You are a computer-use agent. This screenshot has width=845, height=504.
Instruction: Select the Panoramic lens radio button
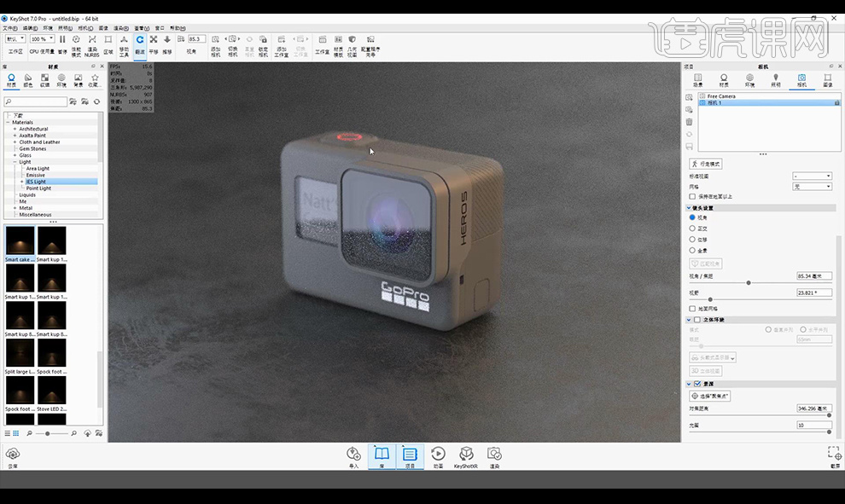[x=692, y=251]
